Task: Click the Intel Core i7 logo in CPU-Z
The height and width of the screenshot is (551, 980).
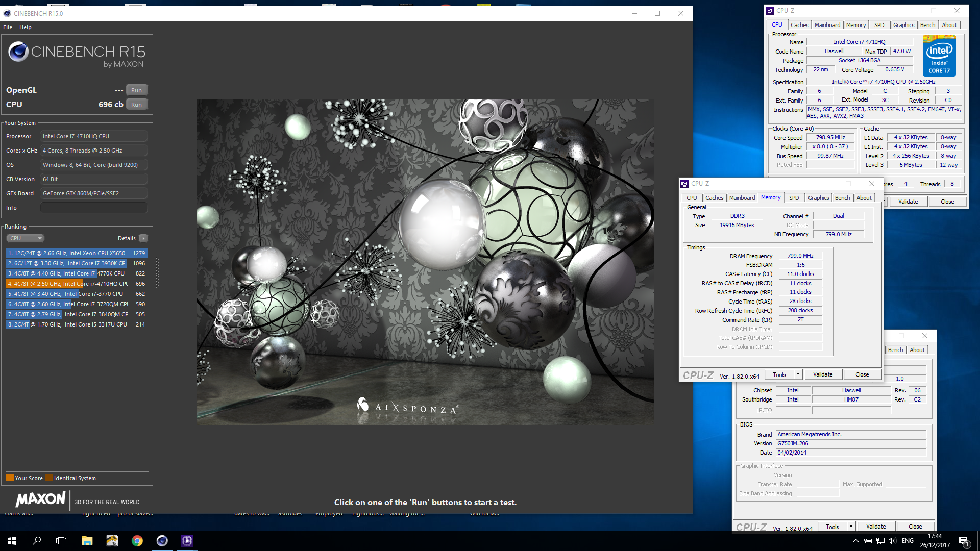Action: click(939, 56)
